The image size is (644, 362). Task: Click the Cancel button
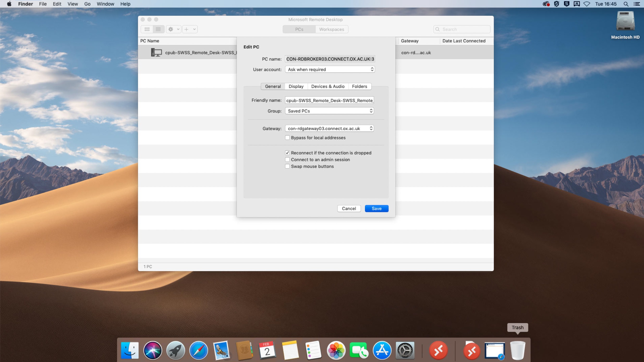click(349, 208)
